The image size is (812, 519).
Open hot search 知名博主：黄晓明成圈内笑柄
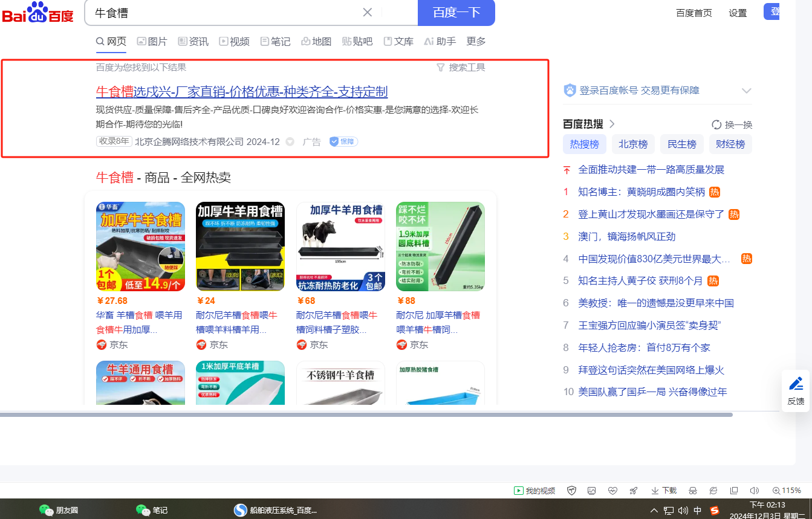(x=641, y=192)
